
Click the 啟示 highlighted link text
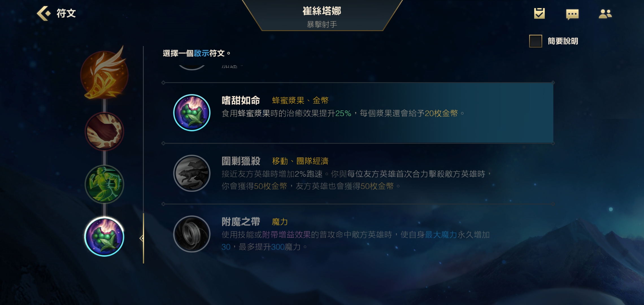click(201, 53)
